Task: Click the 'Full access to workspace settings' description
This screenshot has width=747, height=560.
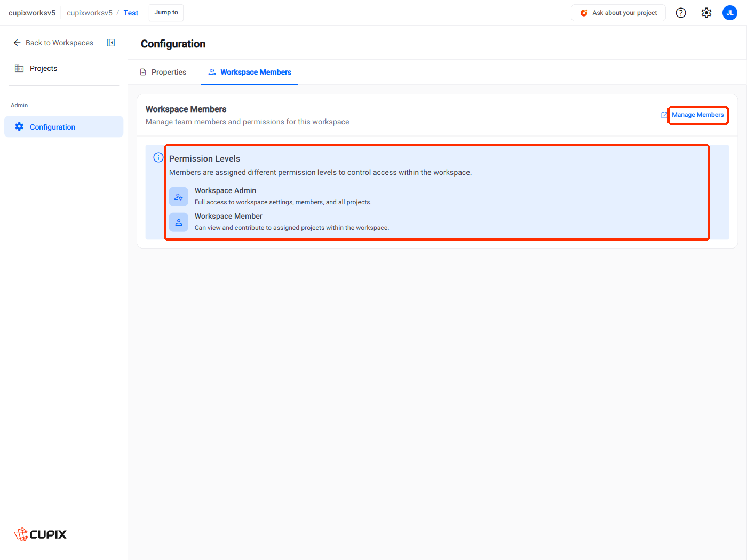Action: point(283,202)
